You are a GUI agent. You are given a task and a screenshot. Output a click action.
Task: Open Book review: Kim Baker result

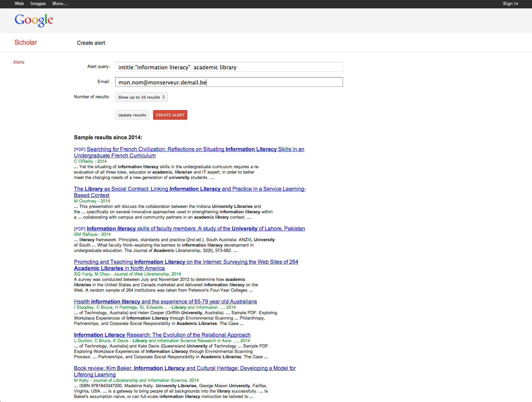coord(185,371)
